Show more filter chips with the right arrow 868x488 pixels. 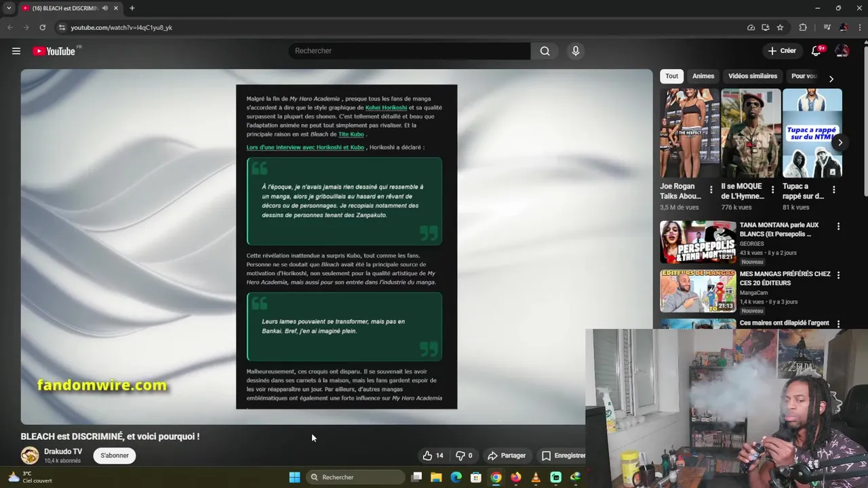click(831, 79)
